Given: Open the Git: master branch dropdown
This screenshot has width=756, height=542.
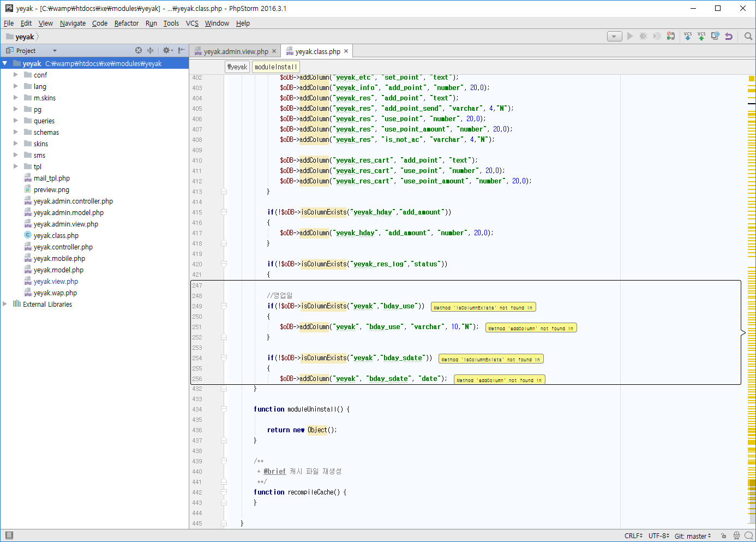Looking at the screenshot, I should [692, 536].
